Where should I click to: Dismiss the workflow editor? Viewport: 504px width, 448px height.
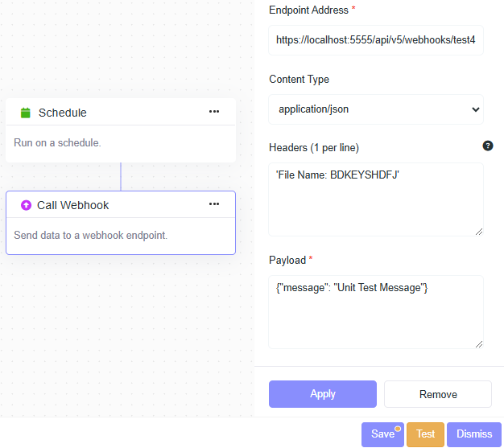[x=473, y=434]
